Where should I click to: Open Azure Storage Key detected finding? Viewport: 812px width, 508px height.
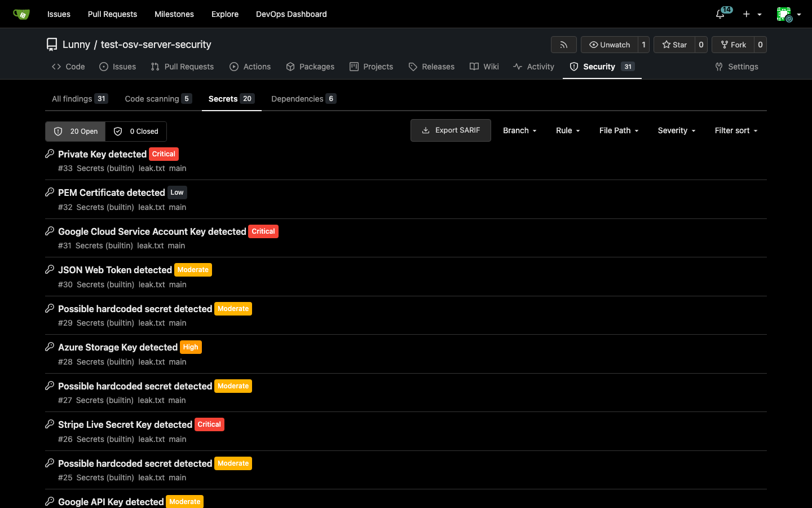118,347
